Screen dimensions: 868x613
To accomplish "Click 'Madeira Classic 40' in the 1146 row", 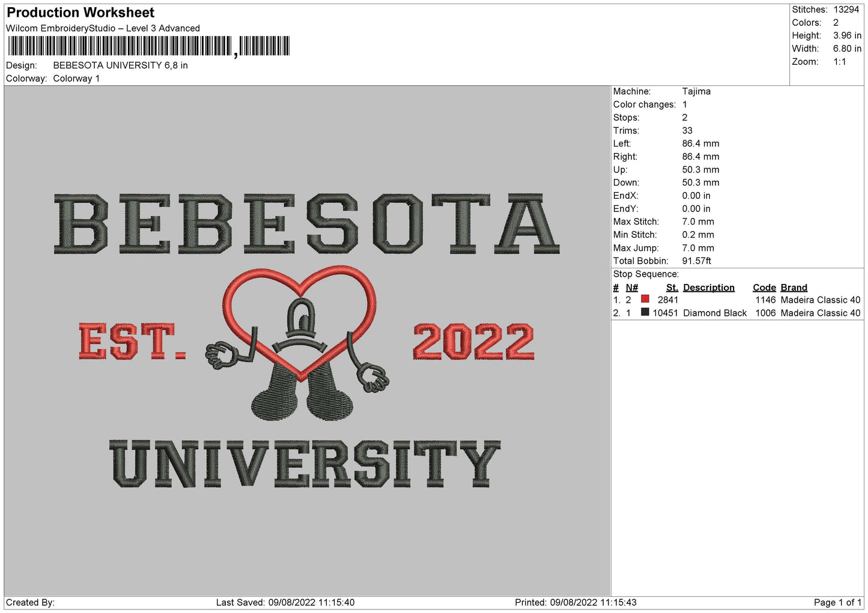I will point(821,300).
